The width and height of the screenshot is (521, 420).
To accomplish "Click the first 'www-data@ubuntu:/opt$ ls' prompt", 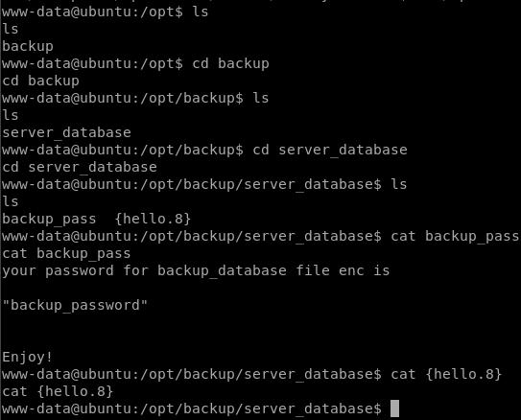I will (x=105, y=12).
